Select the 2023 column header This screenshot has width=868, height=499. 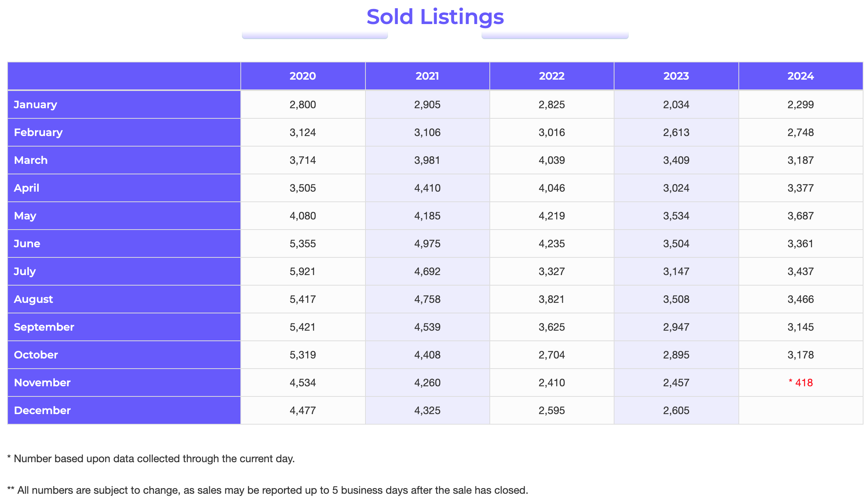coord(676,76)
